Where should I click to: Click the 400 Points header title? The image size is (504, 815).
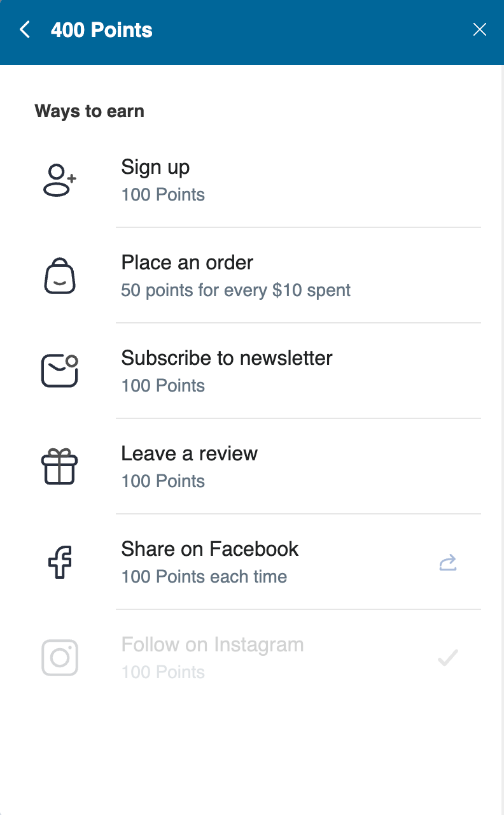tap(102, 30)
